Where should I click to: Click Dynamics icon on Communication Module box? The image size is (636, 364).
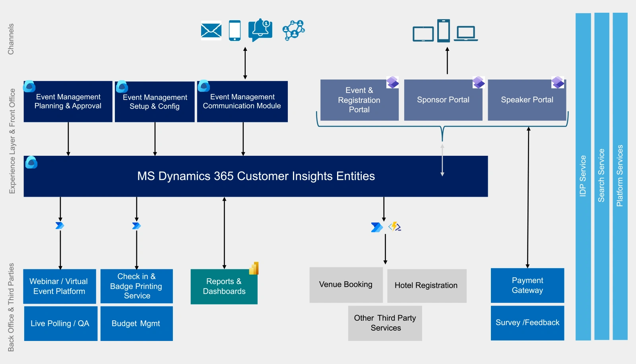[204, 86]
